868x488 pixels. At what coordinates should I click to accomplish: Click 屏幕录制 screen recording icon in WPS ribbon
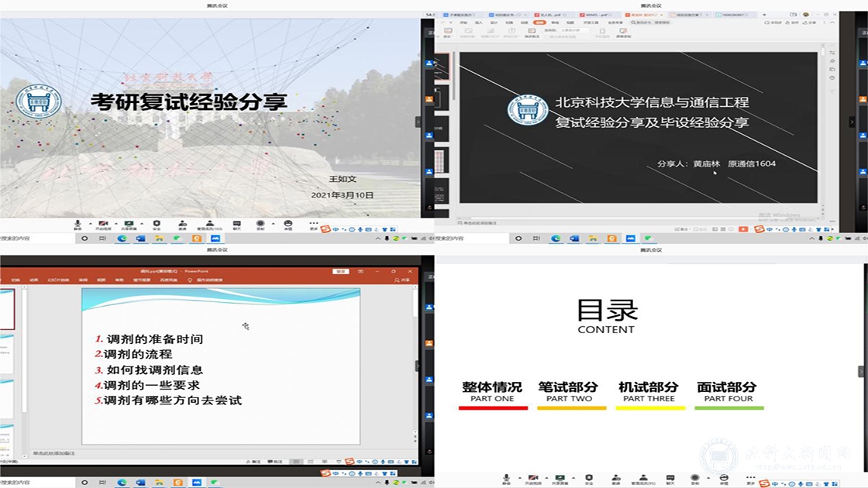623,33
